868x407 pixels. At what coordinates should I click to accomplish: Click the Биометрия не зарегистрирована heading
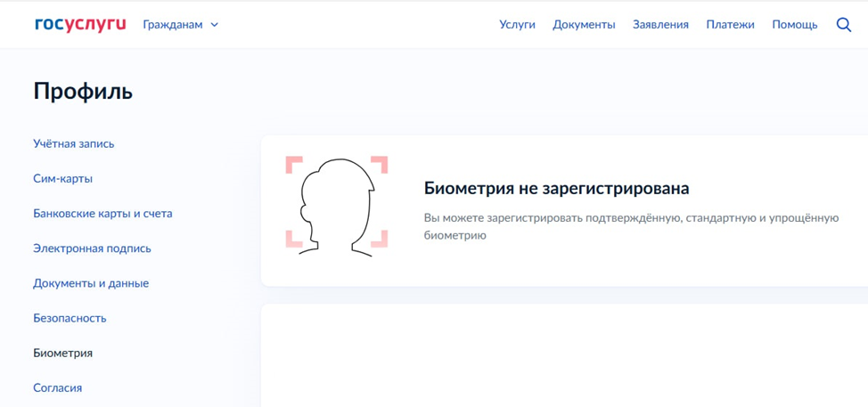tap(556, 189)
